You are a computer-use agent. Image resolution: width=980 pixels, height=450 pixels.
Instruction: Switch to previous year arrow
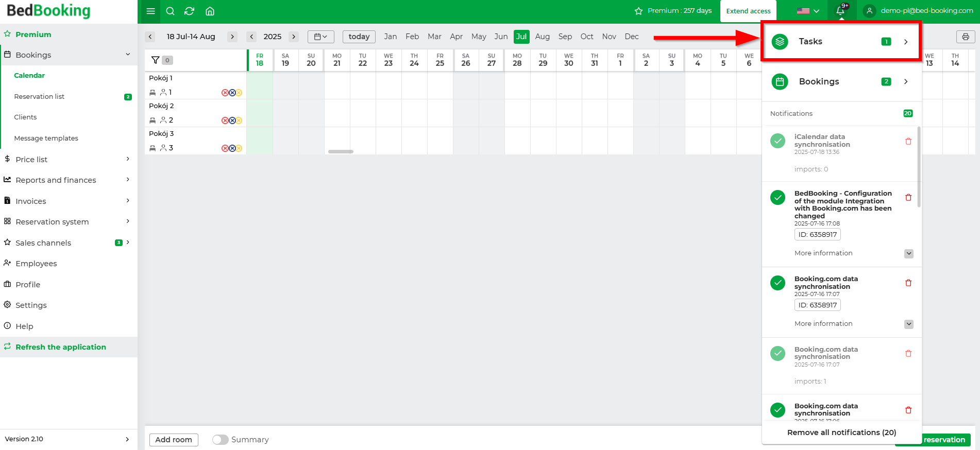pos(251,37)
